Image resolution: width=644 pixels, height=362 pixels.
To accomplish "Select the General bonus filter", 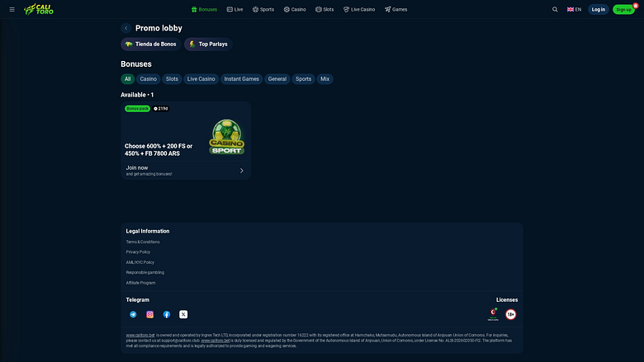I will pos(277,79).
